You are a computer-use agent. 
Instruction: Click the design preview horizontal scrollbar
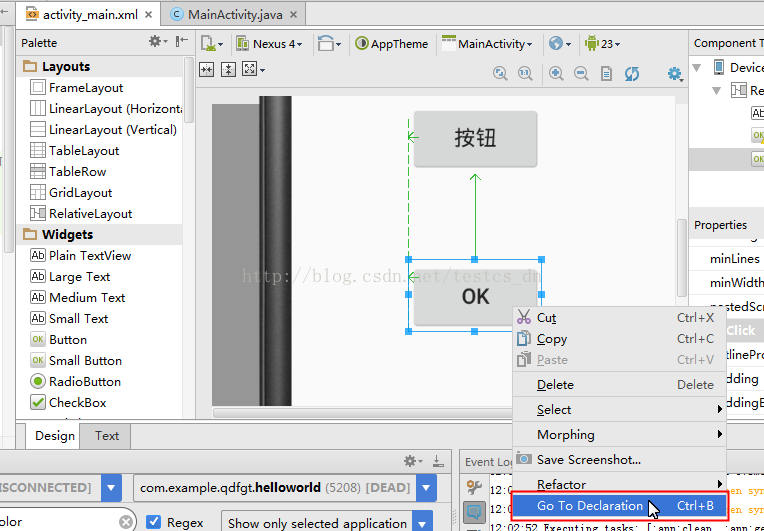point(363,413)
